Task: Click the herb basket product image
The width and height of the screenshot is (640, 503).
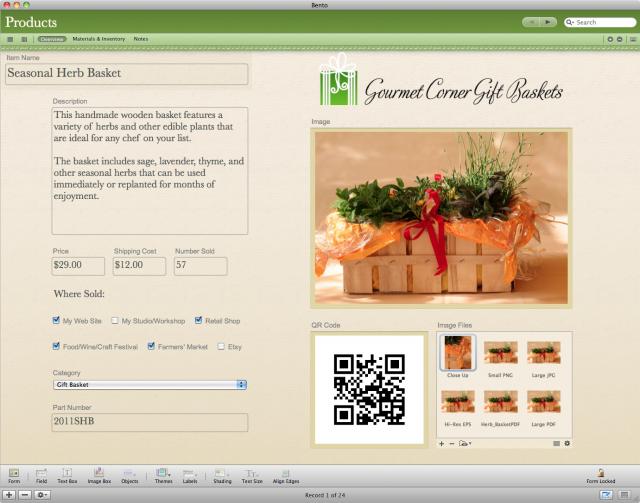Action: pos(441,218)
